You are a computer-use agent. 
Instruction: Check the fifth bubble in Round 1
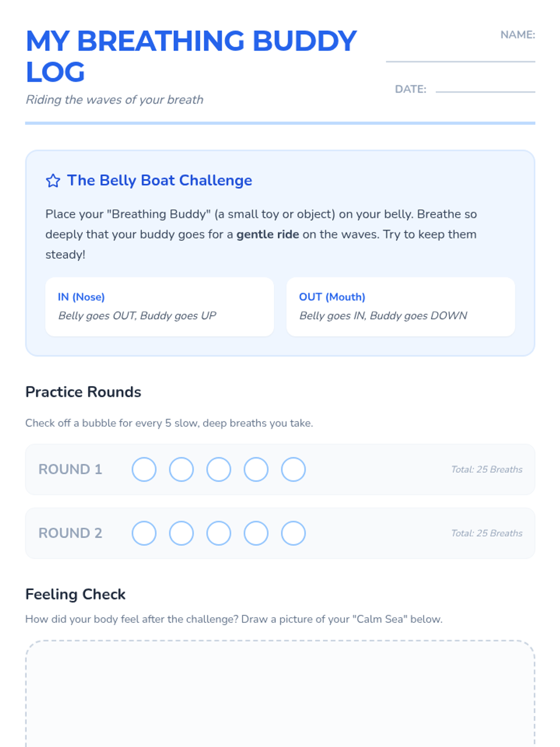293,469
